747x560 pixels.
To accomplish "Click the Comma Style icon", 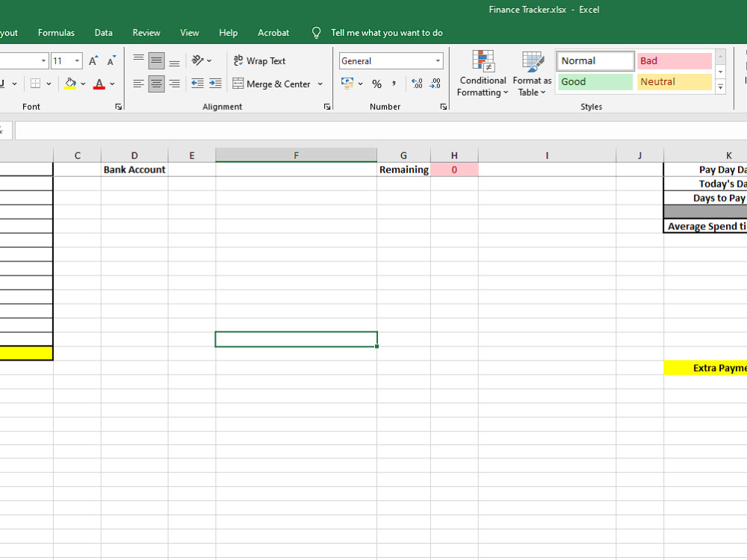I will tap(394, 84).
